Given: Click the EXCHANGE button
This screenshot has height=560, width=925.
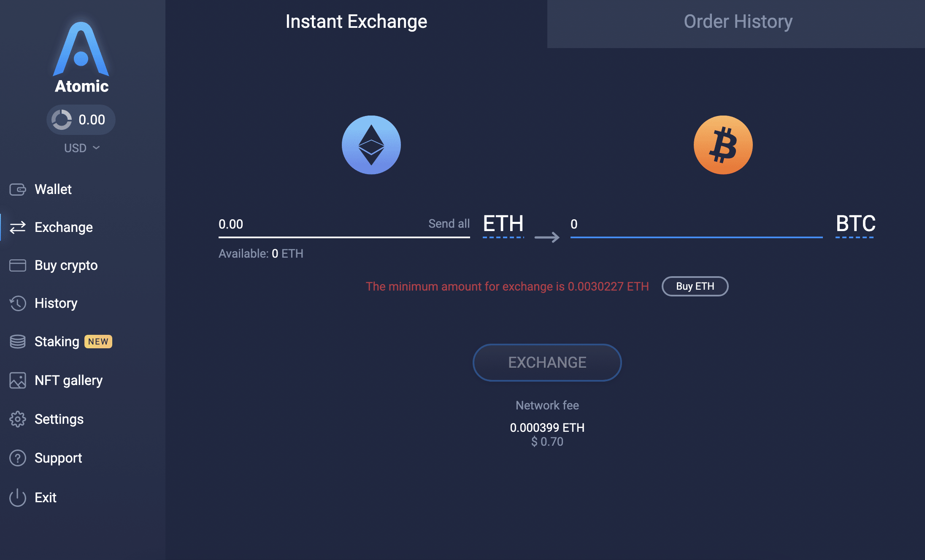Looking at the screenshot, I should coord(547,361).
